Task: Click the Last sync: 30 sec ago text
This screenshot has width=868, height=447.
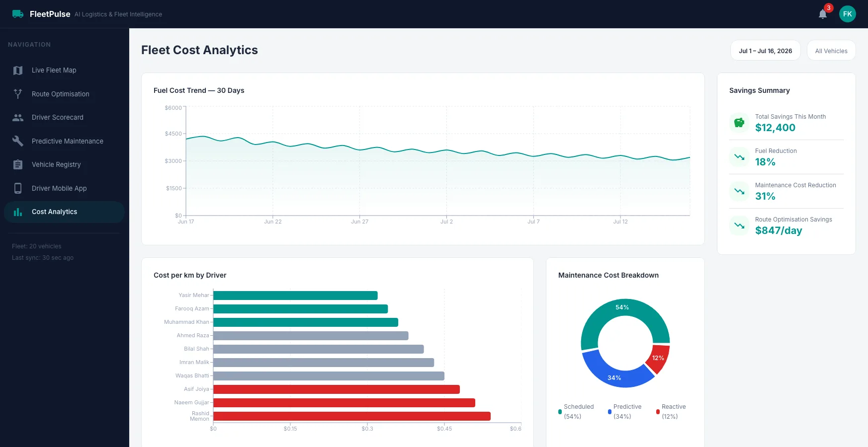Action: pos(43,258)
